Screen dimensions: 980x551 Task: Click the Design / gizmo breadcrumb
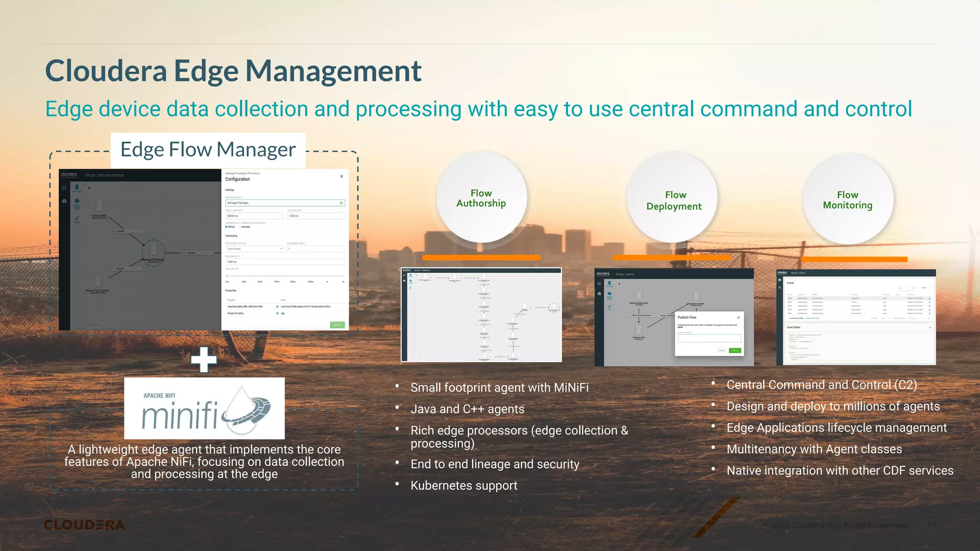[x=625, y=274]
